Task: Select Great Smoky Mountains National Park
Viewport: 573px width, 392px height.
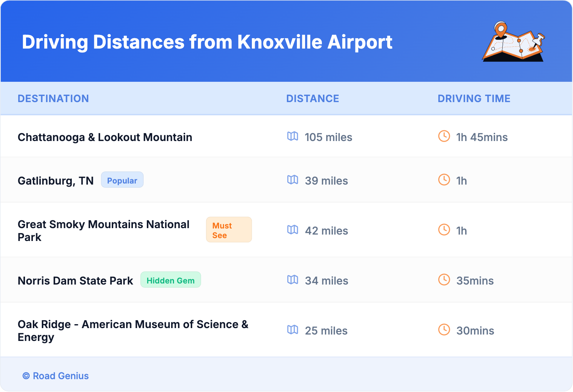Action: click(x=104, y=231)
